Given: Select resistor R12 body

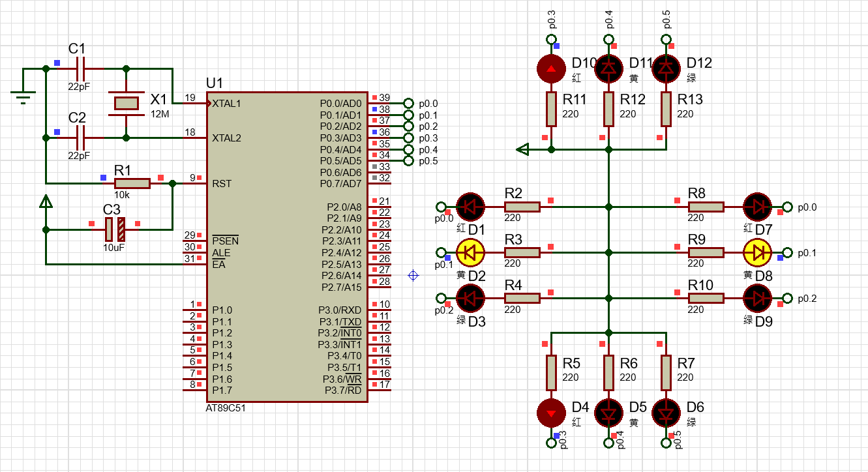Looking at the screenshot, I should click(x=609, y=109).
